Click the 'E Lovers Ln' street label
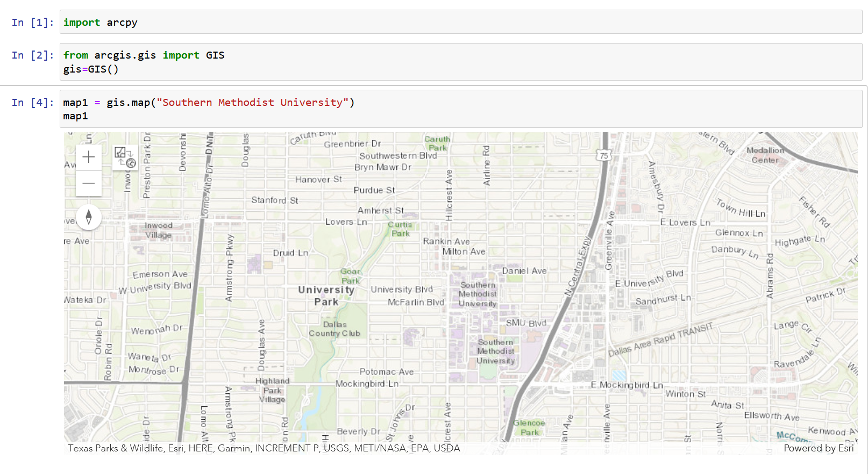This screenshot has height=474, width=868. click(685, 222)
